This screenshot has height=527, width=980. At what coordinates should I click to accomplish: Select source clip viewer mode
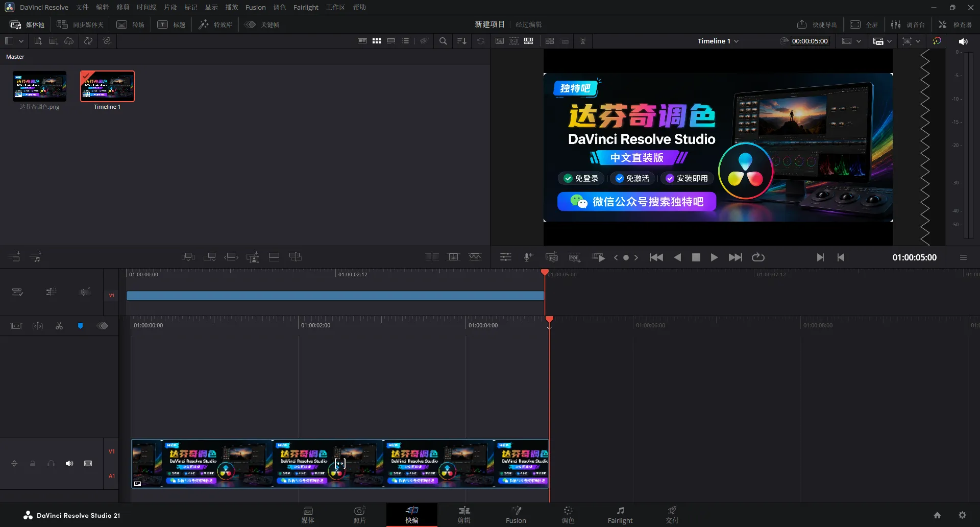[500, 41]
